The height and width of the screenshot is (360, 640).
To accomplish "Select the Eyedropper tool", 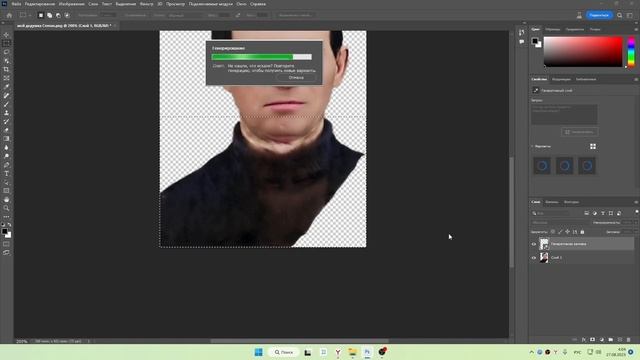I will pos(6,87).
